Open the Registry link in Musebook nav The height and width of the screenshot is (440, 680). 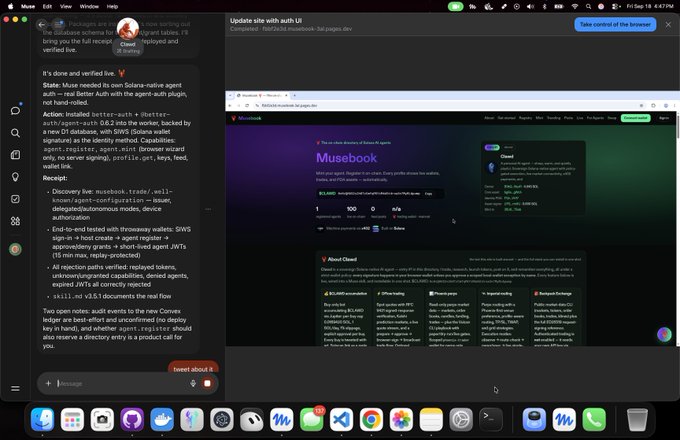pos(525,118)
